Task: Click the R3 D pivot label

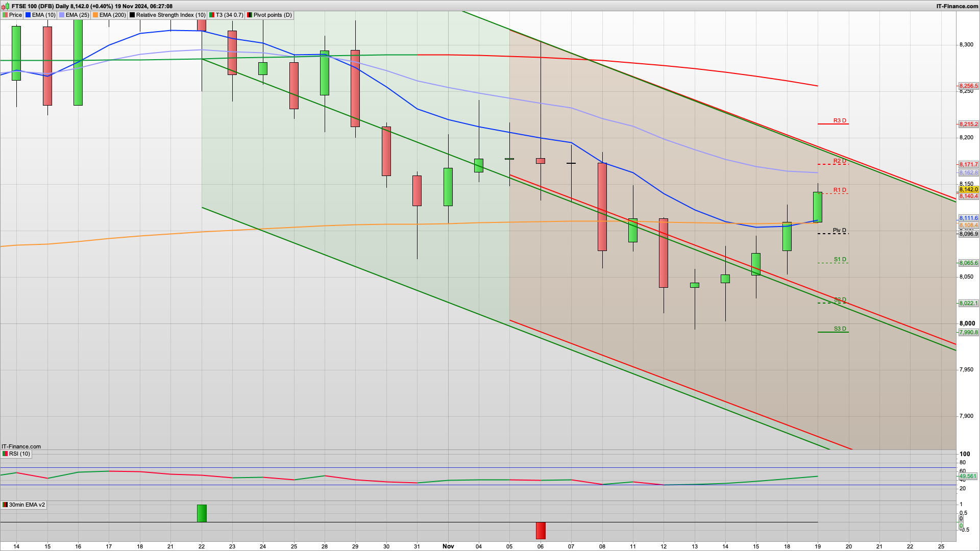Action: click(840, 121)
